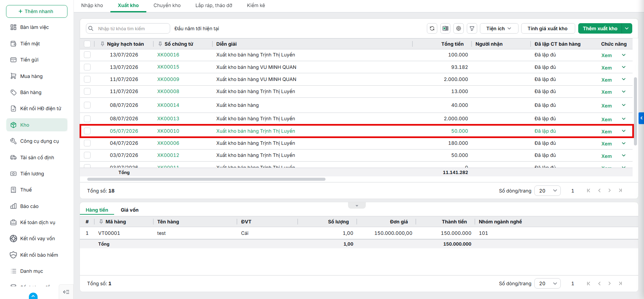The height and width of the screenshot is (299, 644).
Task: Expand actions chevron for row XK00012
Action: pyautogui.click(x=624, y=156)
